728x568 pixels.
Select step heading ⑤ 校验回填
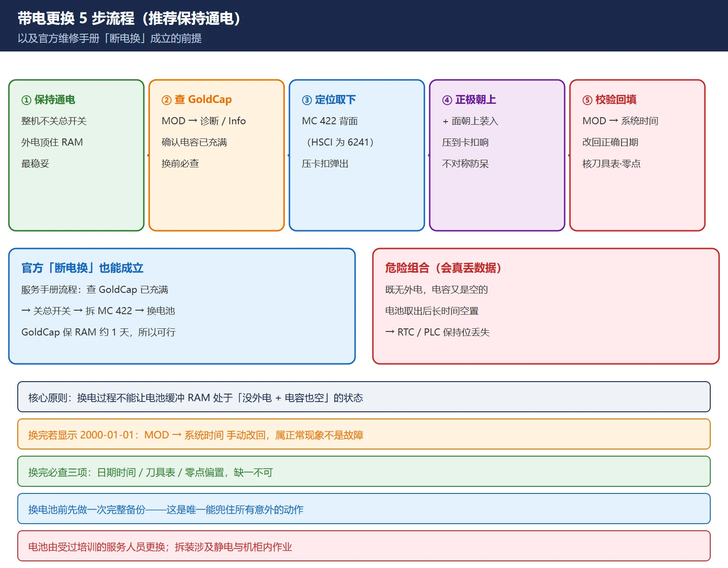pos(609,99)
